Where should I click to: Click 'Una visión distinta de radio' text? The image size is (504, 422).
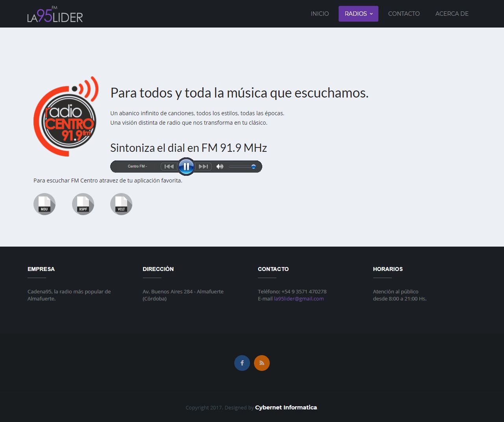click(x=189, y=123)
